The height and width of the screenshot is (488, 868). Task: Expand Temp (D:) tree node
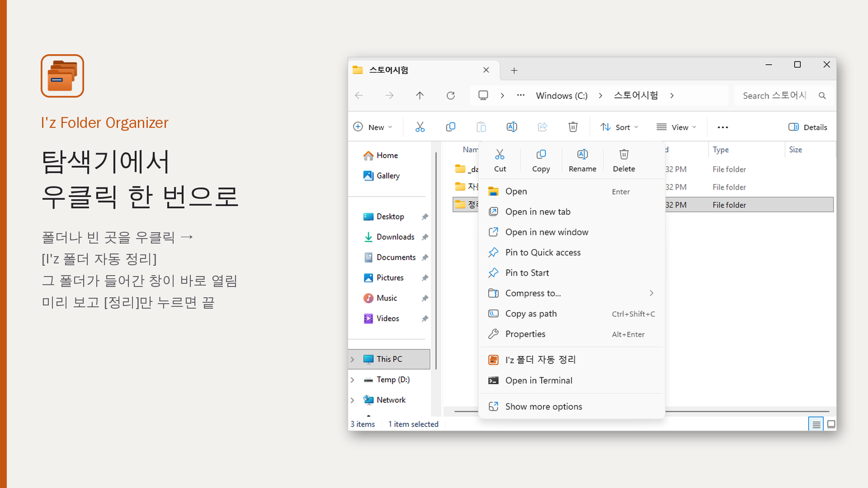[x=353, y=380]
